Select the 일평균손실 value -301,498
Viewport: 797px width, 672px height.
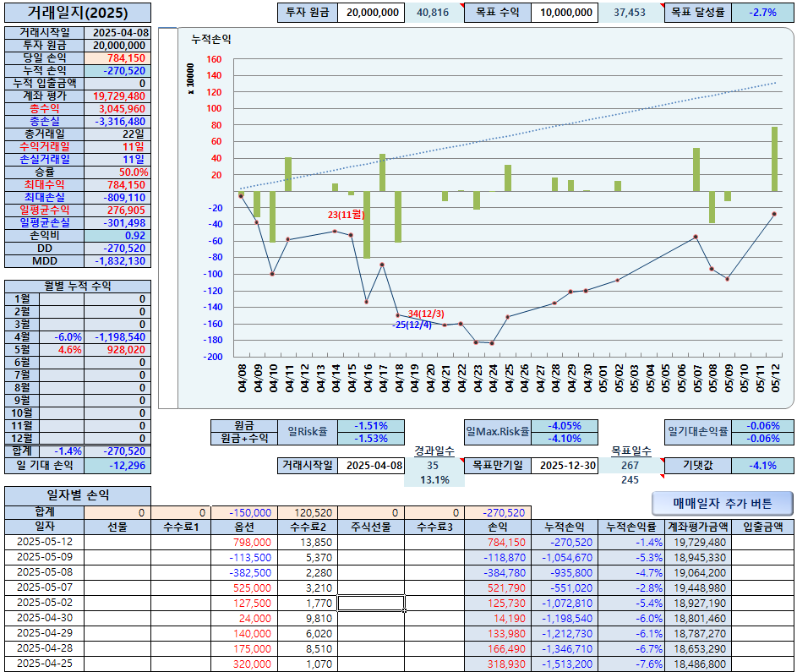point(117,223)
